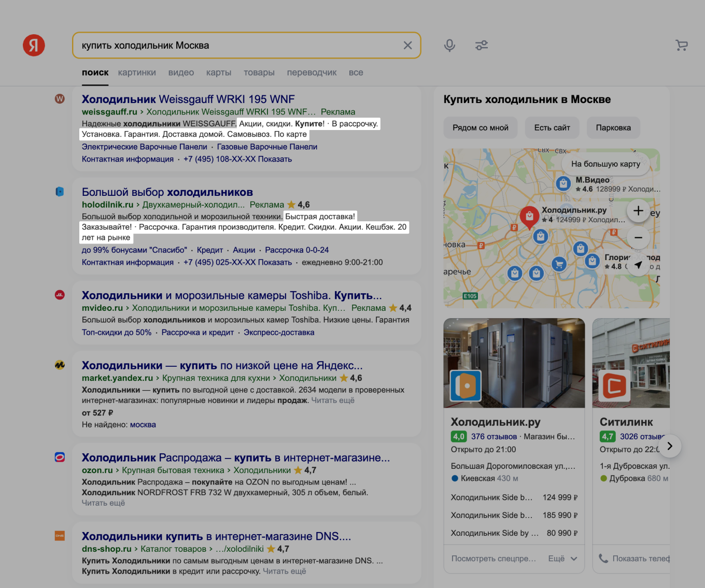The image size is (705, 588).
Task: Clear the search query with the X icon
Action: (x=407, y=45)
